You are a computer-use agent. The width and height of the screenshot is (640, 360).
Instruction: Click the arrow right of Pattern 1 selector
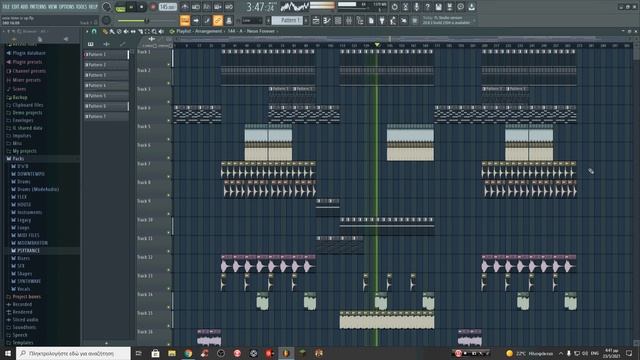[306, 20]
